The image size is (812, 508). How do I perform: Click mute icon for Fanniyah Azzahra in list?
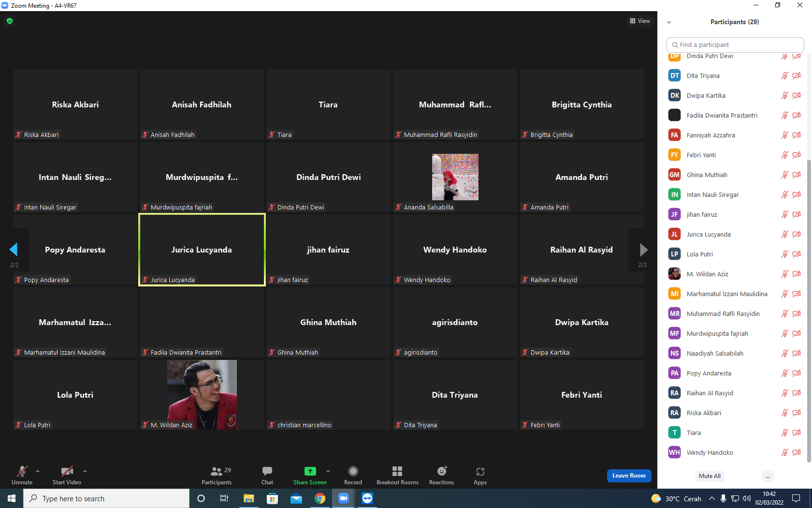click(784, 135)
